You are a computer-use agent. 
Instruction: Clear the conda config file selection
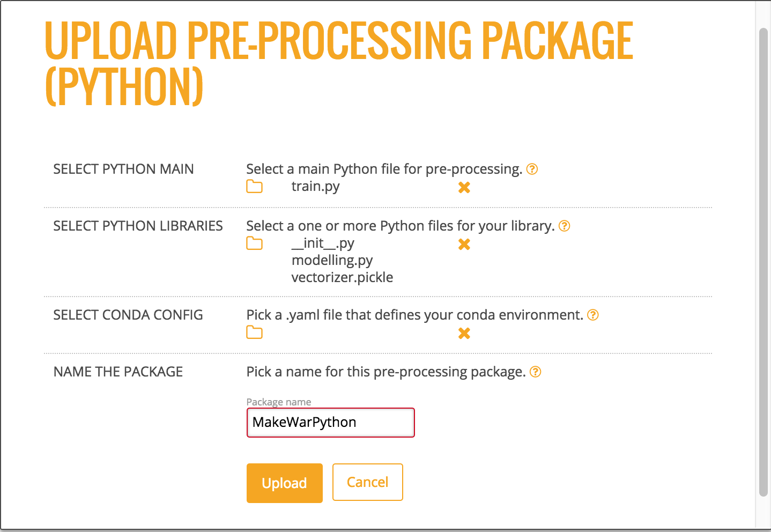pyautogui.click(x=464, y=333)
